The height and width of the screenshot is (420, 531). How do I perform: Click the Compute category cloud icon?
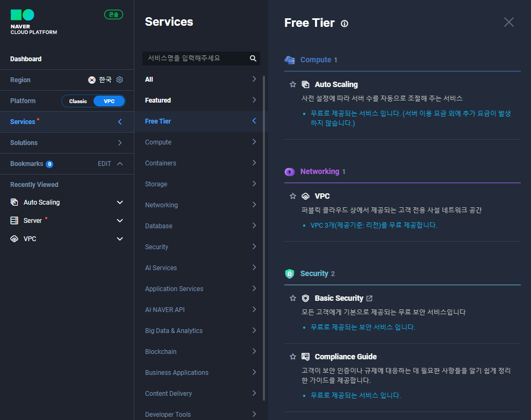290,60
